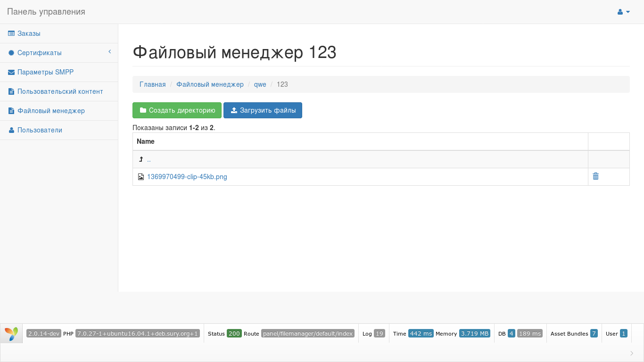Open the user account dropdown in the header
Screen dimensions: 644x362
tap(624, 12)
